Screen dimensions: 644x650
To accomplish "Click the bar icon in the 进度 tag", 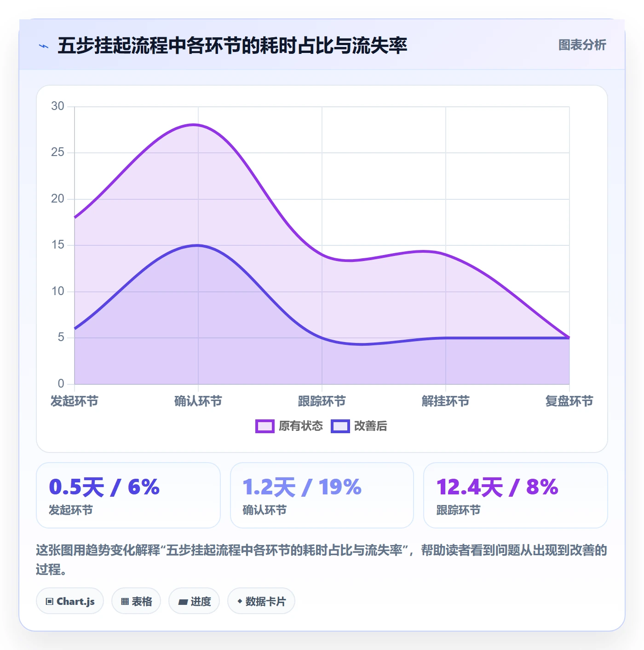I will coord(183,602).
